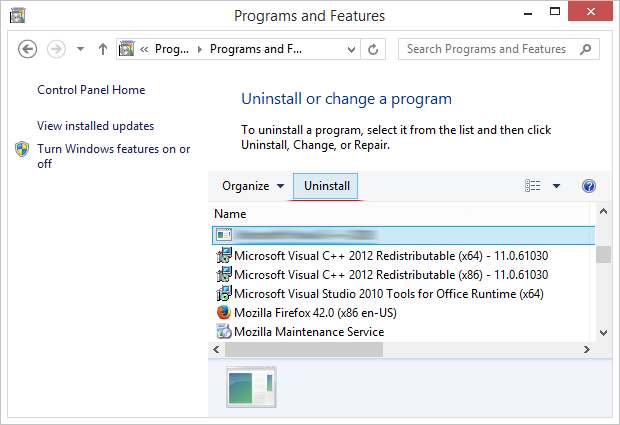Expand the breadcrumb chevron after 'Prog...'

coord(200,49)
